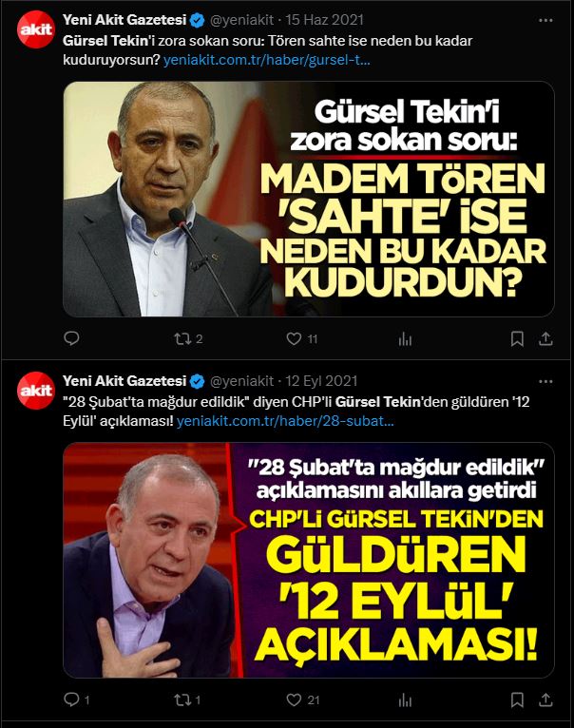Retweet the '12 Eylül' açıklaması tweet
Screen dimensions: 574x728
pos(187,699)
